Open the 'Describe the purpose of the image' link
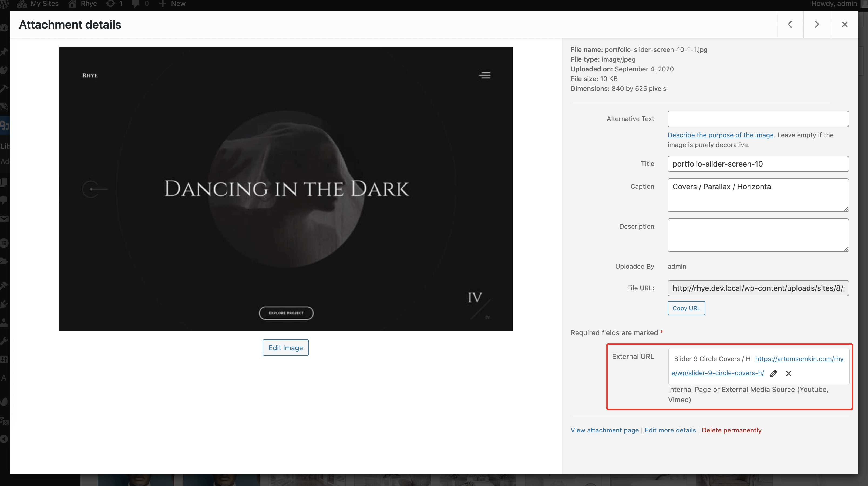Viewport: 868px width, 486px height. 721,135
